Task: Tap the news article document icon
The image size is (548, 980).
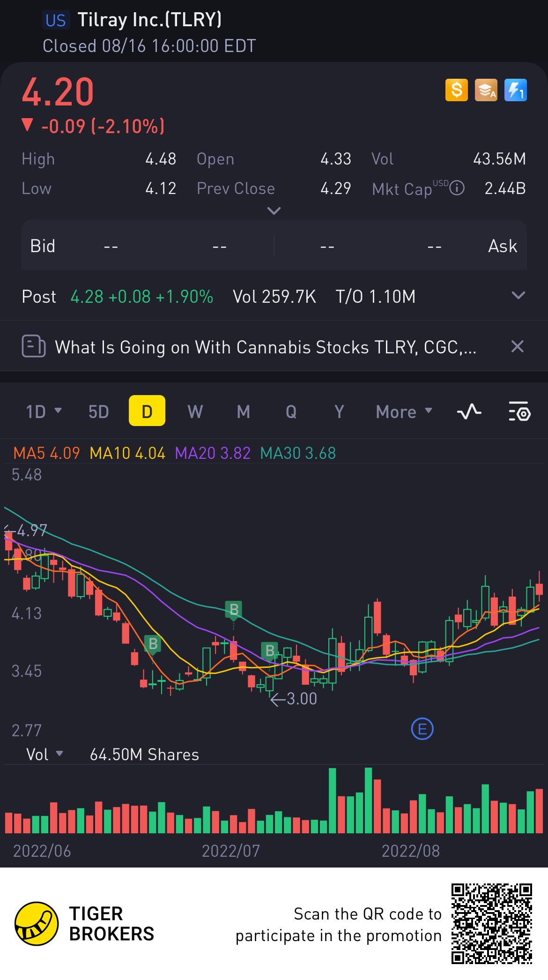Action: point(34,346)
